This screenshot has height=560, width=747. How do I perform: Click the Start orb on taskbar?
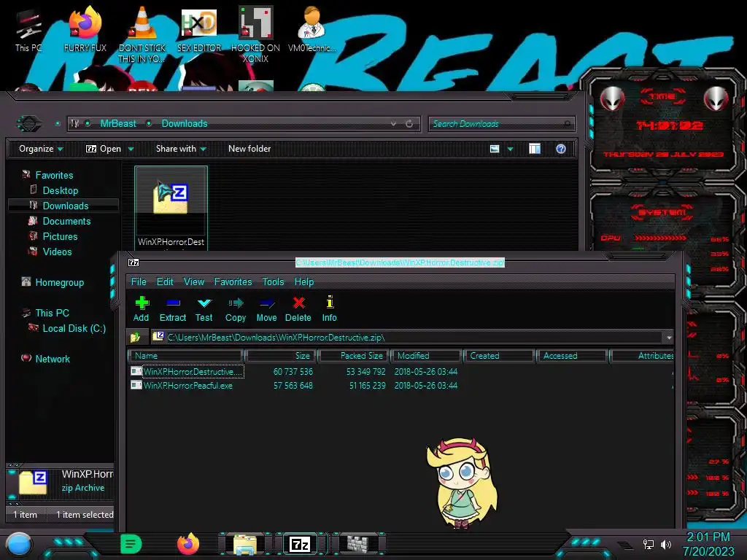(19, 544)
